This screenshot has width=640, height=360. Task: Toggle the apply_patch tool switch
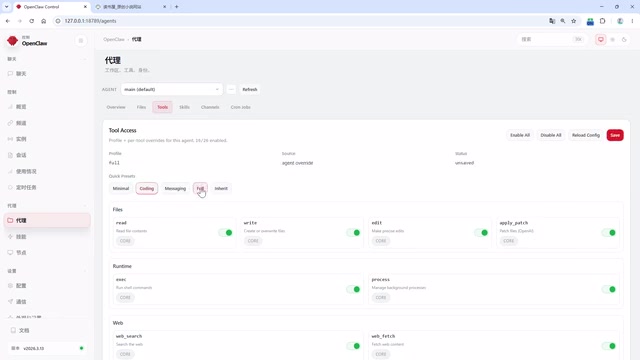tap(609, 233)
